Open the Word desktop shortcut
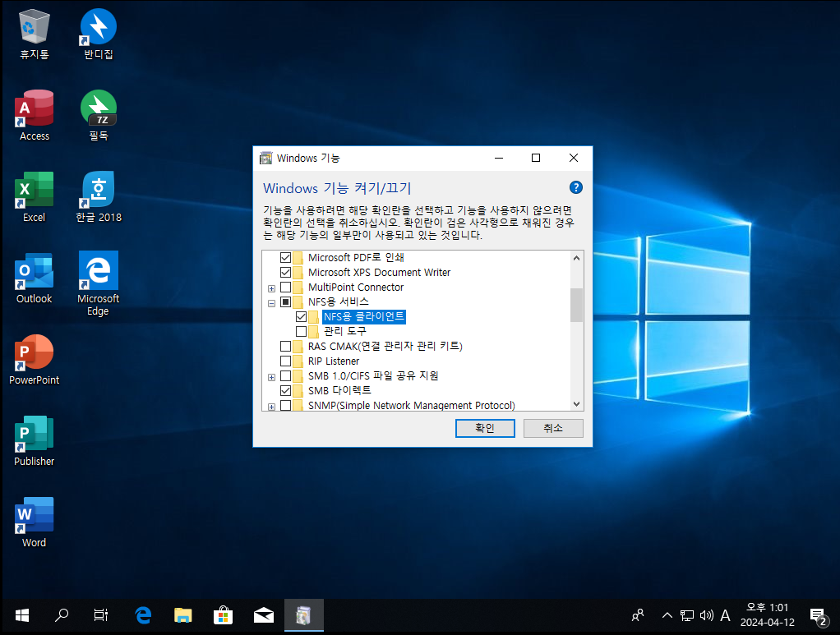840x635 pixels. click(35, 522)
